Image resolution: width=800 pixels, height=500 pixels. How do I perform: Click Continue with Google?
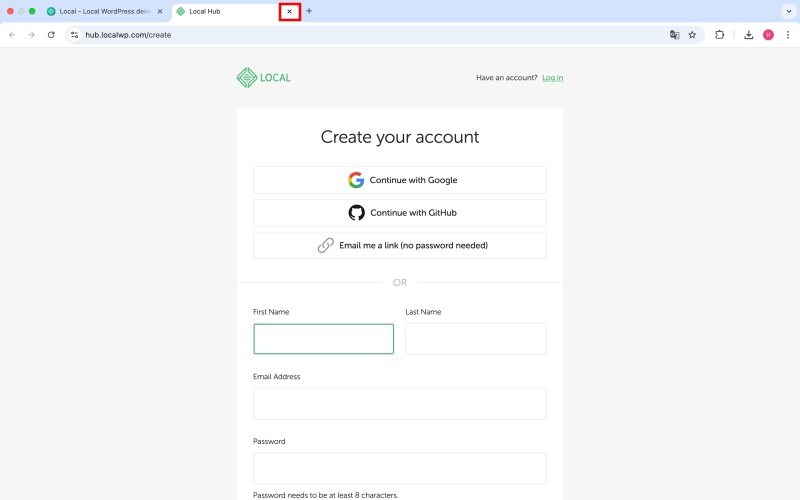coord(400,180)
